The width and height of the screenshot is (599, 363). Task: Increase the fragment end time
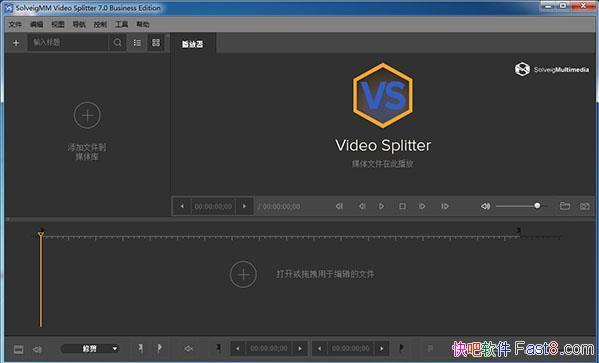pos(382,348)
